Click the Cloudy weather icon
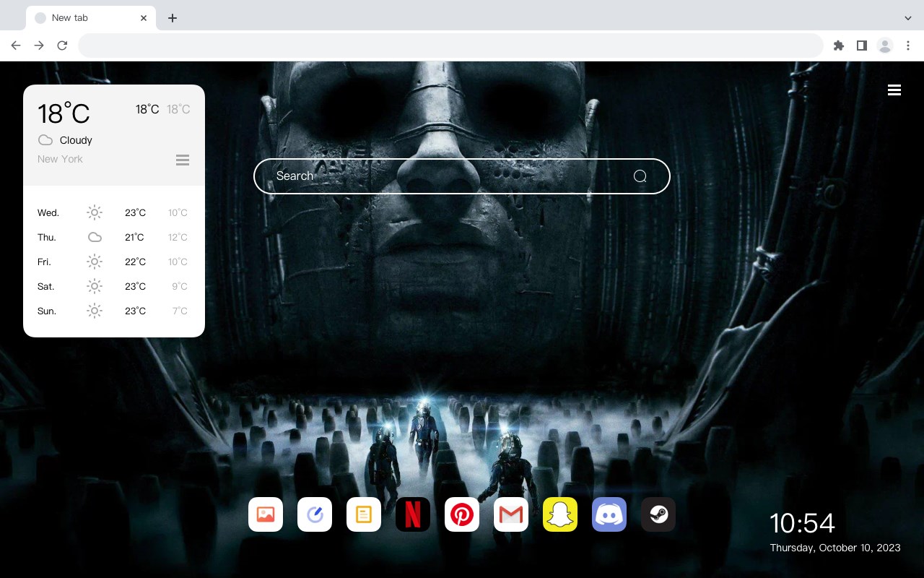Image resolution: width=924 pixels, height=578 pixels. [45, 140]
